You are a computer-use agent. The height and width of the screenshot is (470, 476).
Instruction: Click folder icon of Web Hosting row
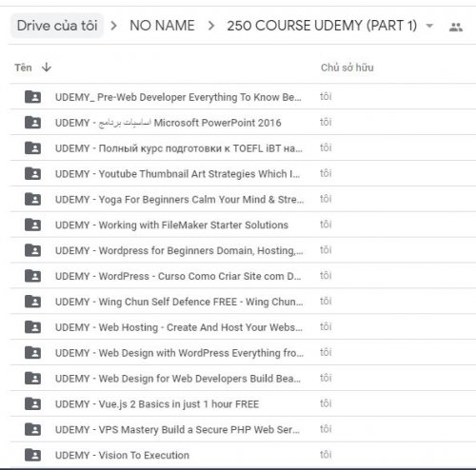(32, 327)
